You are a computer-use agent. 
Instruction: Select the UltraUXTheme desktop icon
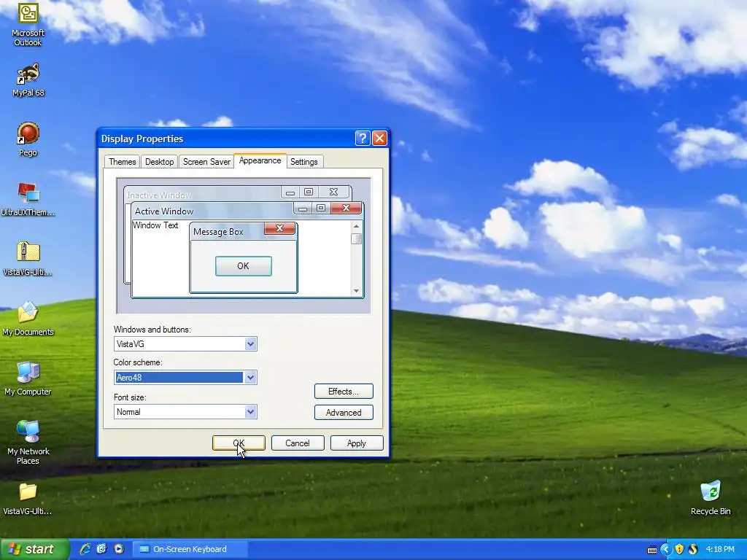pos(28,199)
